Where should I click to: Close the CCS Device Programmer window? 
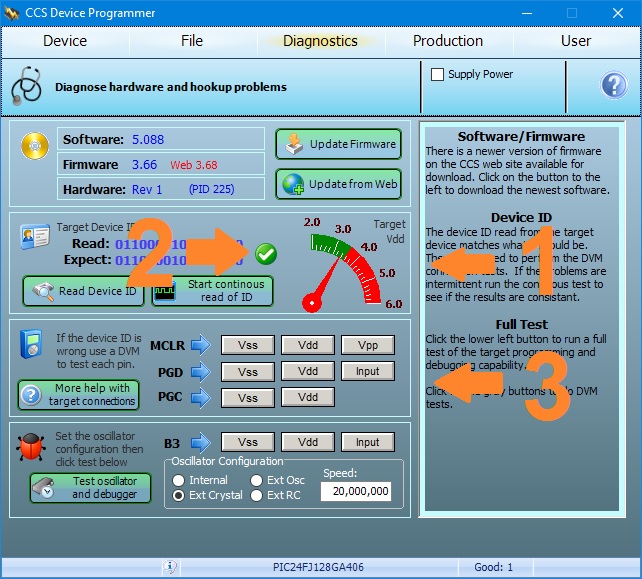[x=618, y=13]
